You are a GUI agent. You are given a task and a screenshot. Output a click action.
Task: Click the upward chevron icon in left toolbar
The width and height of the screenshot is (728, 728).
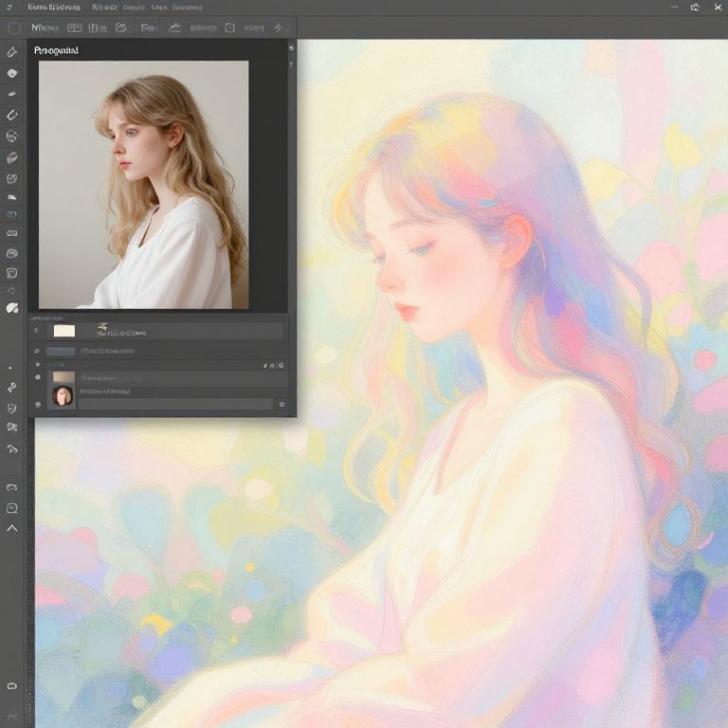pos(12,528)
